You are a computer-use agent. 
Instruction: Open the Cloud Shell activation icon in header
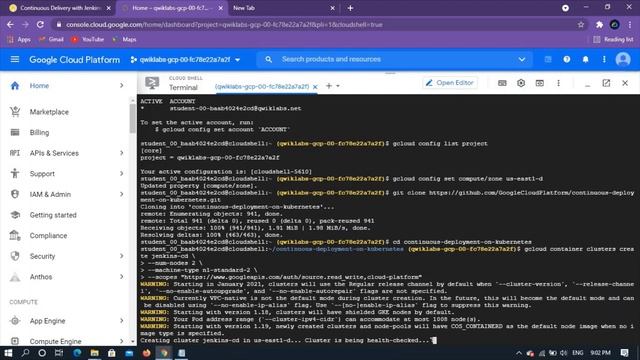tap(548, 60)
